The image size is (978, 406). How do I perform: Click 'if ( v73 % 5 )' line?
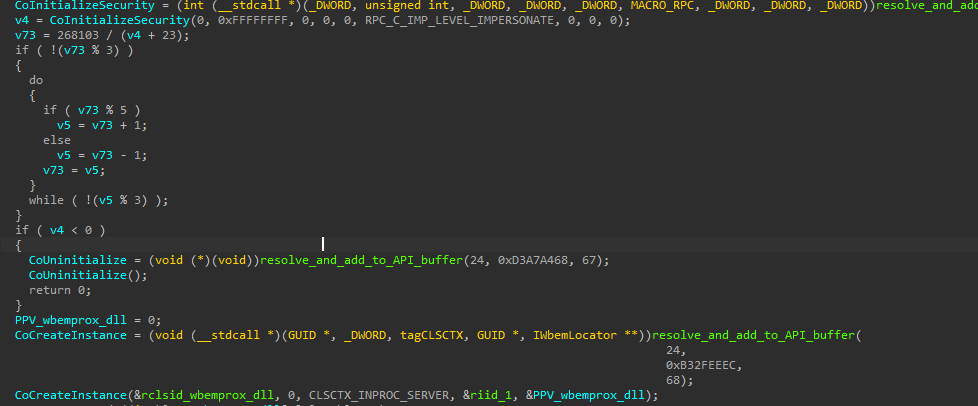coord(92,110)
